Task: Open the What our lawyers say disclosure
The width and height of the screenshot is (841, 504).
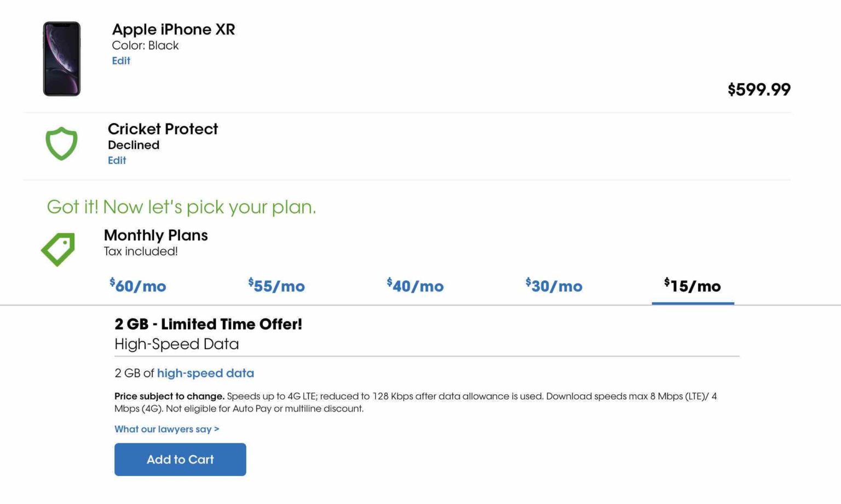Action: point(166,429)
